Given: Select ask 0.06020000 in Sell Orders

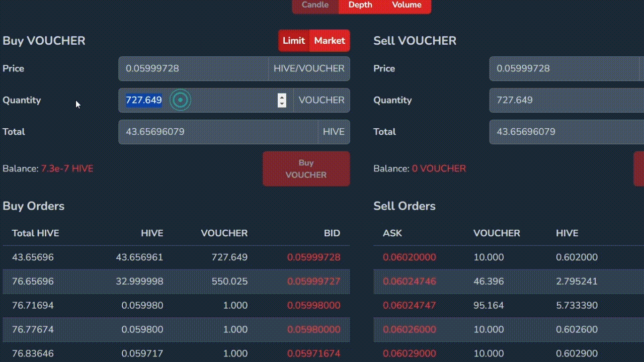Looking at the screenshot, I should 410,257.
